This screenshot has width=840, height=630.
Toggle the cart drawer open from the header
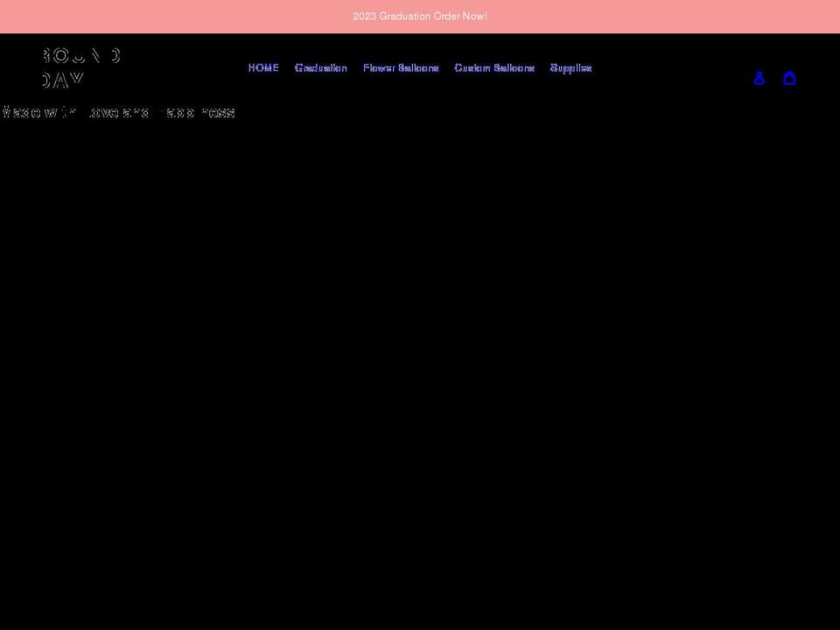pos(789,78)
